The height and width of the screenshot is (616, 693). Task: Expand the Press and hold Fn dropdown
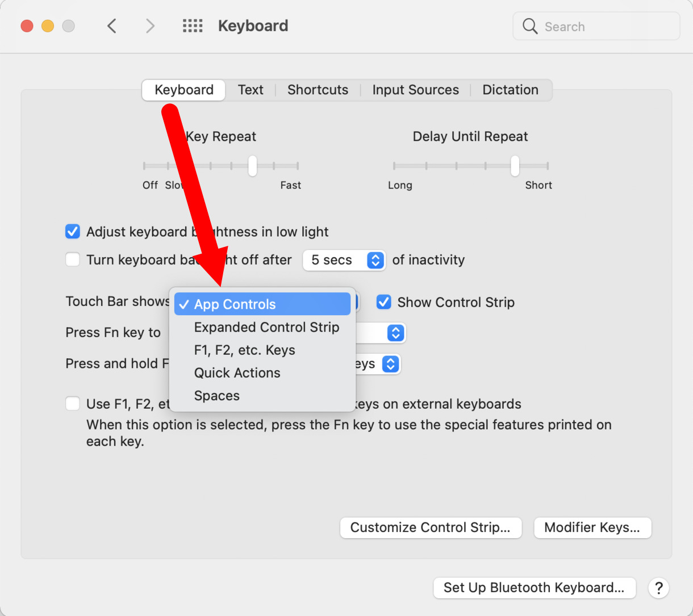tap(390, 363)
